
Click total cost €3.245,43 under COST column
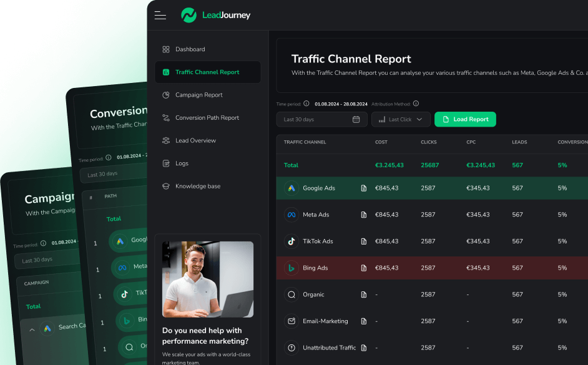390,165
